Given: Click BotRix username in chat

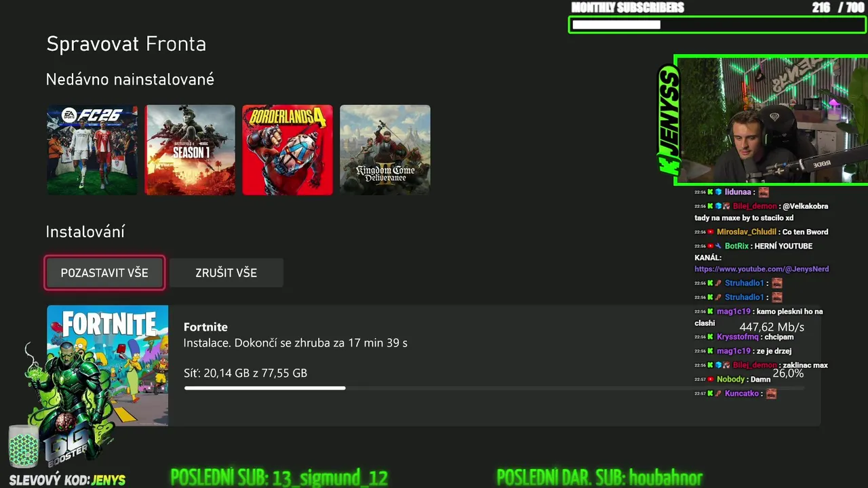Looking at the screenshot, I should point(736,246).
